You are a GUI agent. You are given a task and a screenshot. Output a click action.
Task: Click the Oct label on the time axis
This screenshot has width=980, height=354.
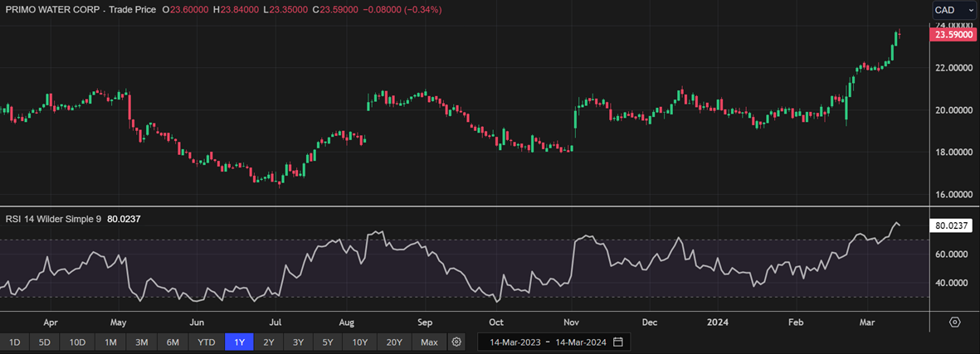496,322
